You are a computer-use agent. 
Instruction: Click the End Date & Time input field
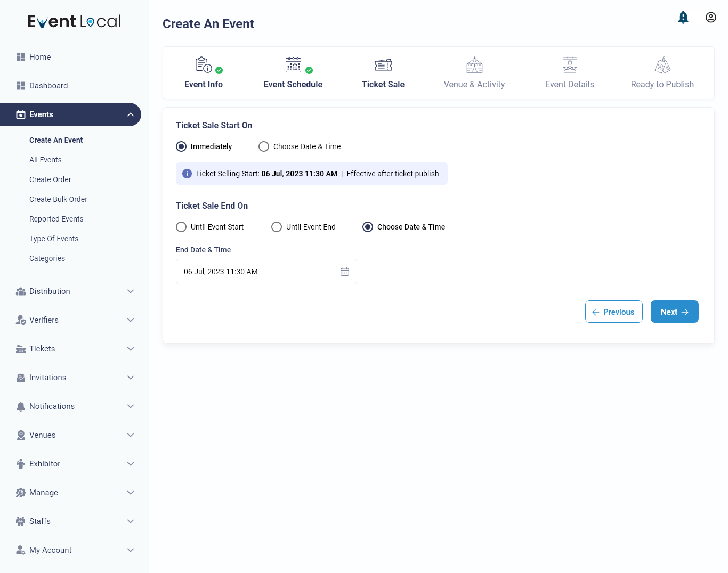256,271
